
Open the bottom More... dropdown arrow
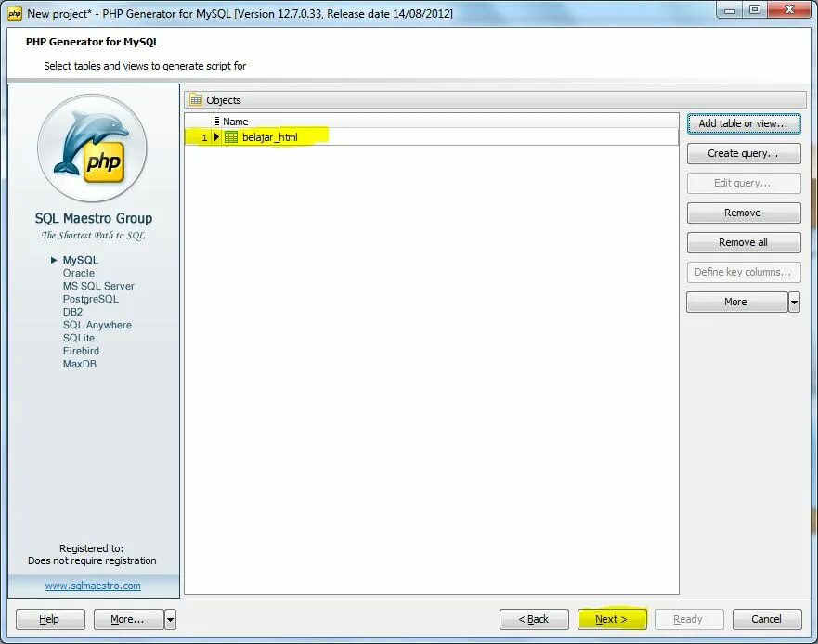click(x=170, y=620)
